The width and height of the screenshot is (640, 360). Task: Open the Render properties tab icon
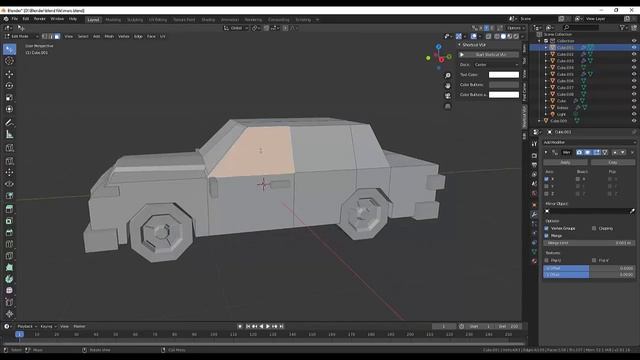tap(534, 155)
